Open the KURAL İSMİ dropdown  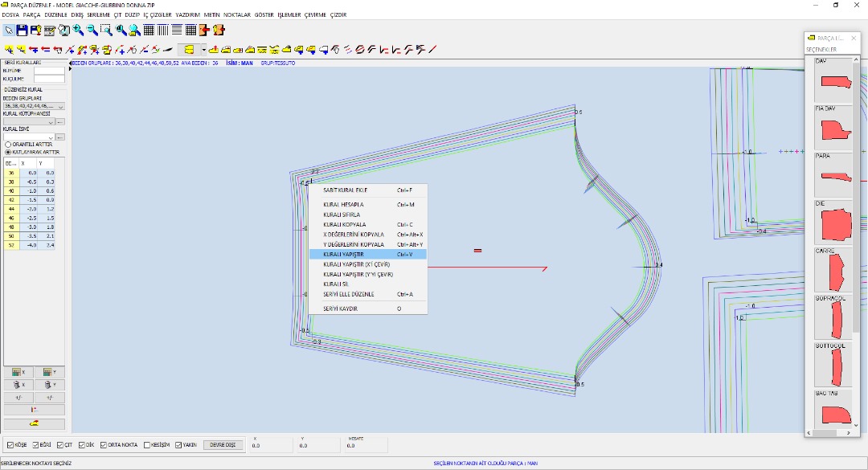tap(51, 137)
